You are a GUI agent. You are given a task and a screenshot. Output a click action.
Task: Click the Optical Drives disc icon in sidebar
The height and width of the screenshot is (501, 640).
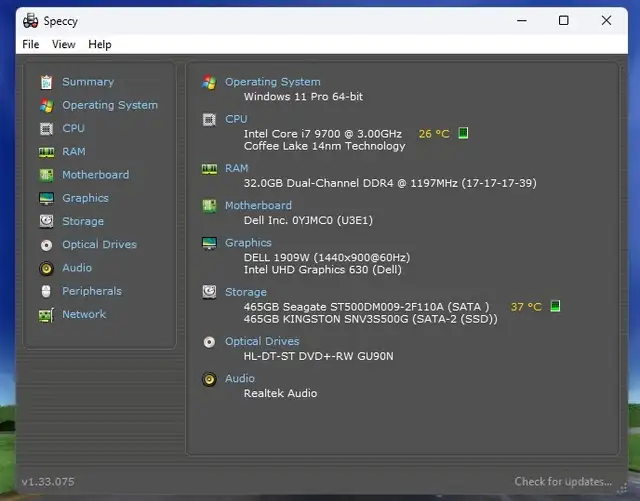pyautogui.click(x=46, y=245)
